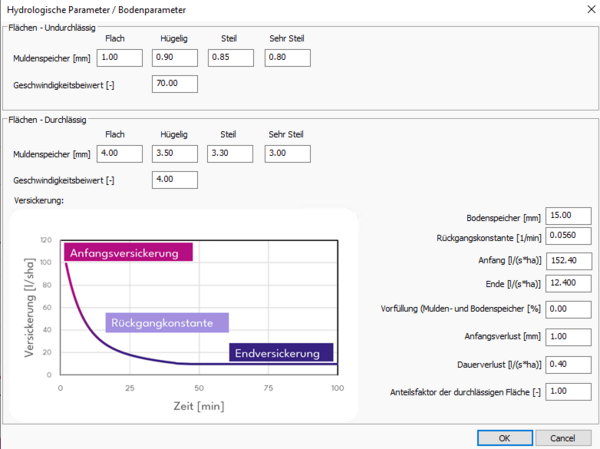Click the Anteilsfaktor durchlässigen Fläche field
Screen dimensions: 600x449
[568, 392]
